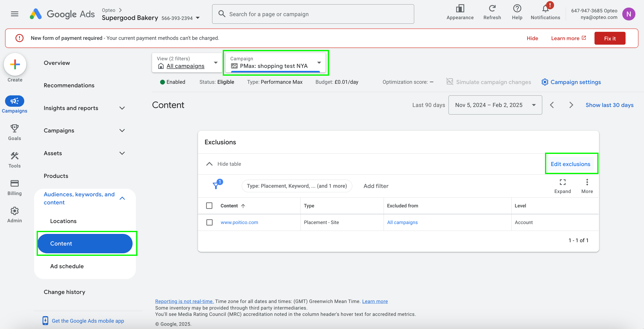Select Ad schedule in the side menu
The height and width of the screenshot is (329, 644).
pos(67,266)
